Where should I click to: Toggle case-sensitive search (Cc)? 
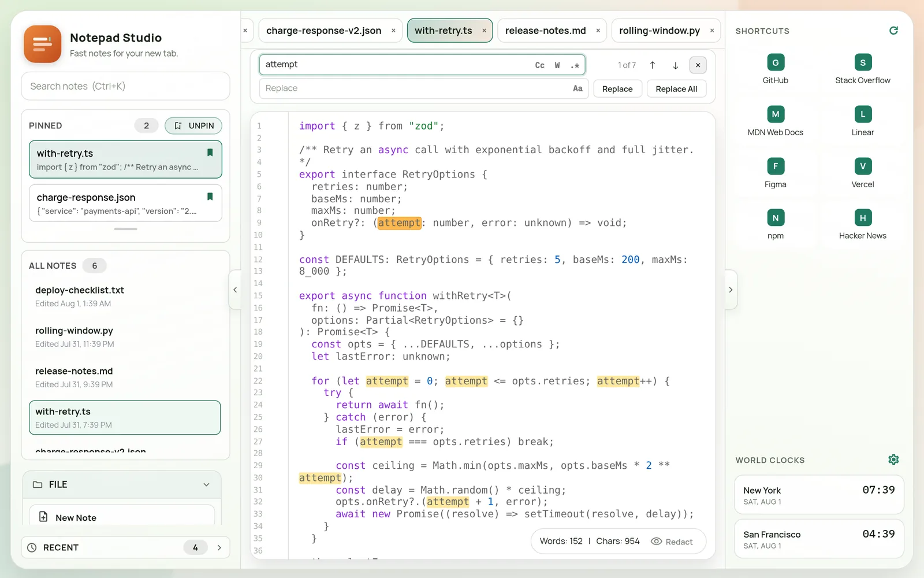click(539, 65)
